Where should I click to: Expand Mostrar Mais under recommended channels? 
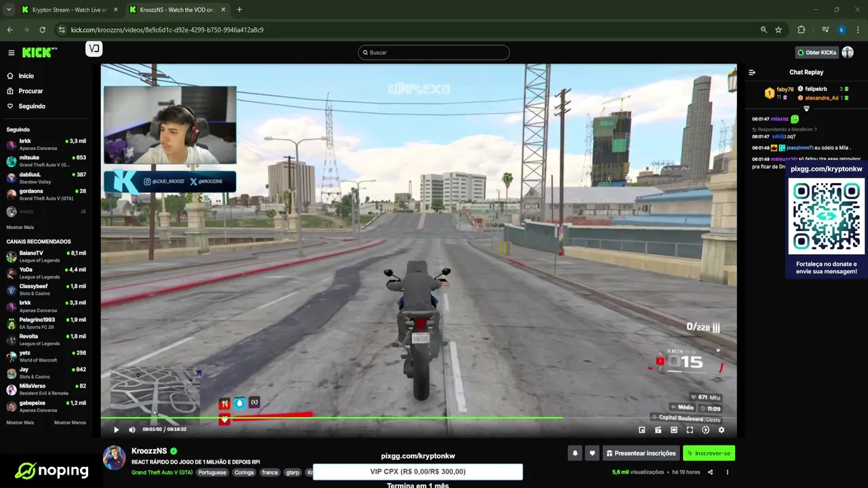[x=20, y=422]
